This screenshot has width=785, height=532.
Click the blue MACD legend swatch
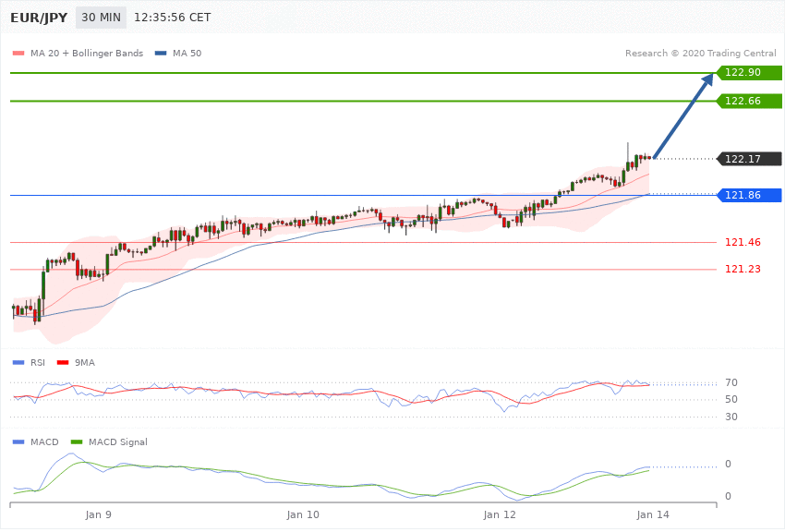pyautogui.click(x=18, y=441)
